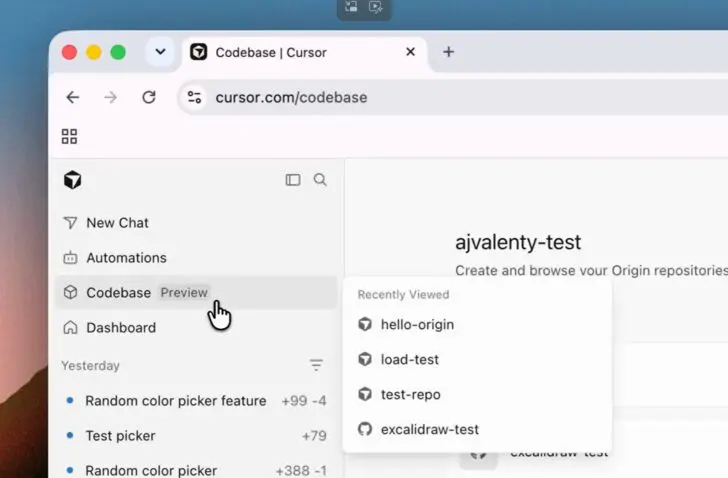The width and height of the screenshot is (728, 478).
Task: Click the New Chat funnel-shaped icon
Action: pos(70,223)
